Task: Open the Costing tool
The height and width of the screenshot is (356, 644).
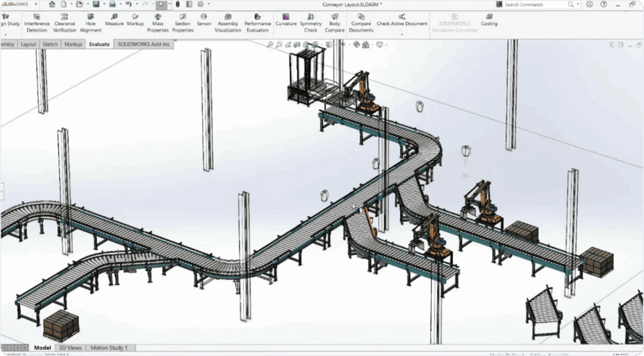Action: 489,19
